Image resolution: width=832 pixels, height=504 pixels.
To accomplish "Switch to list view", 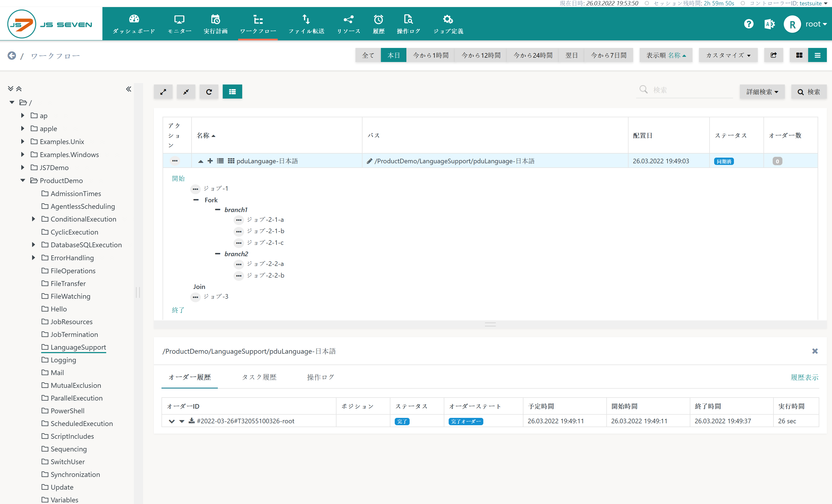I will [x=817, y=55].
